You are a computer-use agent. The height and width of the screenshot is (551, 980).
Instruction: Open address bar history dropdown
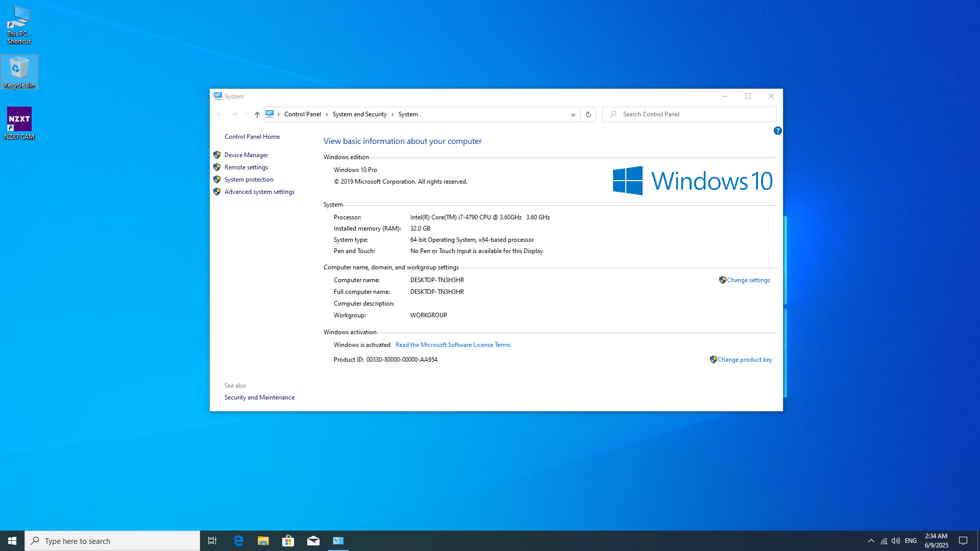point(573,114)
